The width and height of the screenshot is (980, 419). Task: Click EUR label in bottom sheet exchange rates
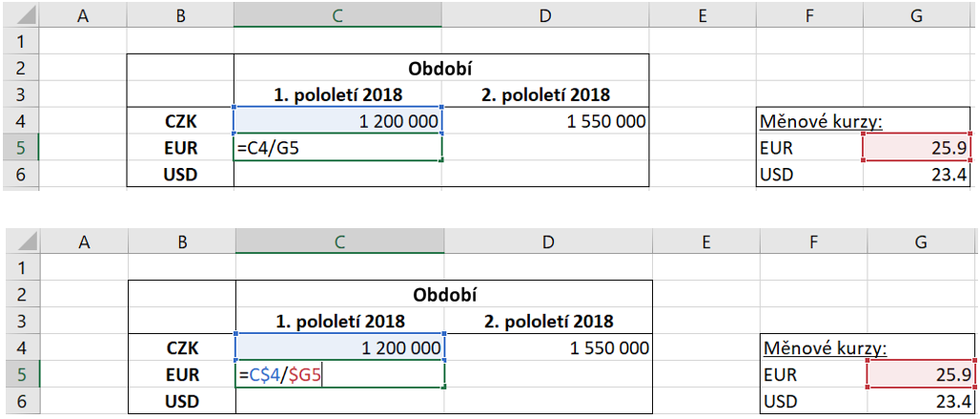click(780, 376)
